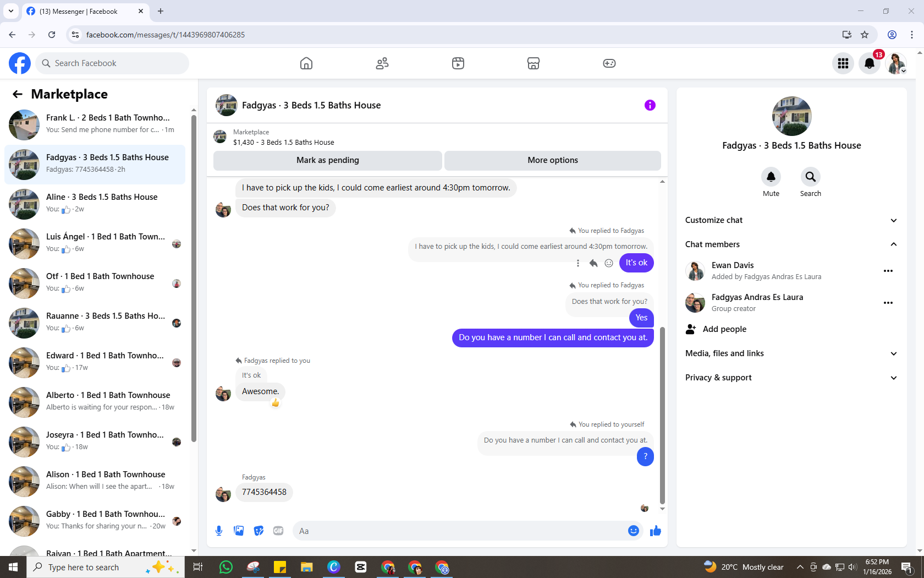This screenshot has height=578, width=924.
Task: Open File Explorer from taskbar
Action: 306,567
